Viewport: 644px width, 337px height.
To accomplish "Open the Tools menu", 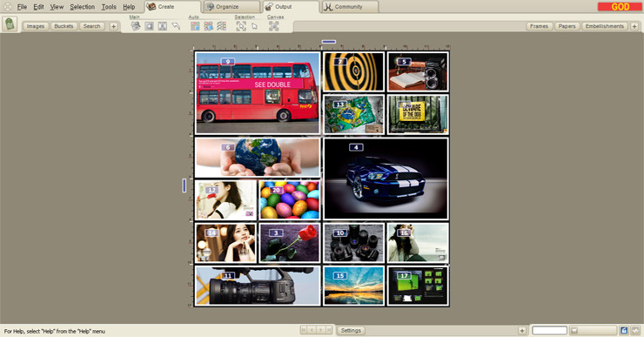I will (x=109, y=7).
